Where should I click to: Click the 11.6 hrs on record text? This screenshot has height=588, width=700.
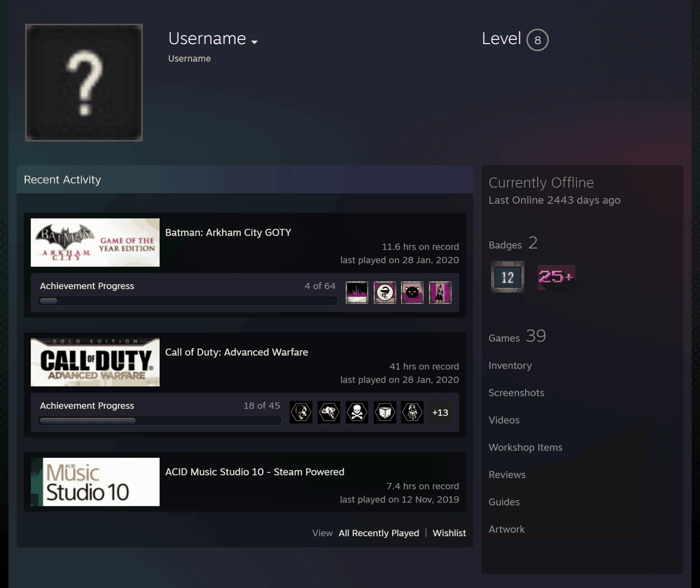pos(420,247)
